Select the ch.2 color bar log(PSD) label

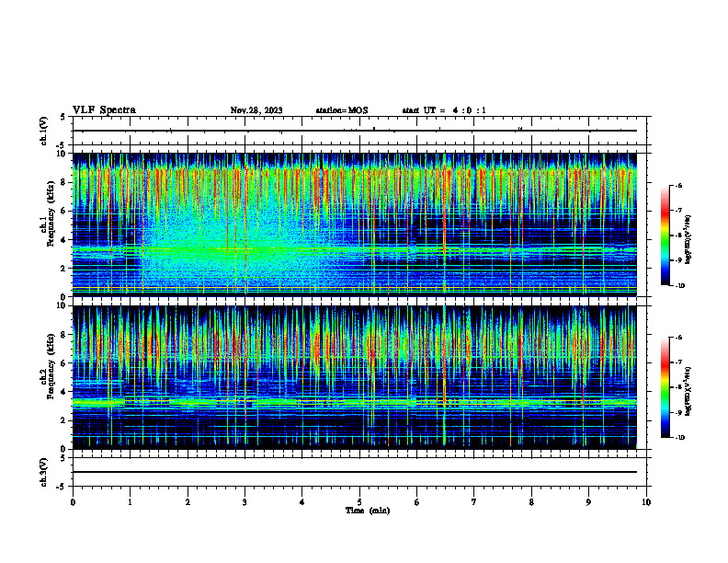(688, 391)
